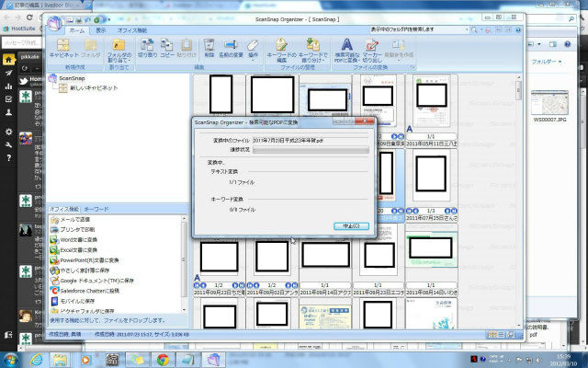Viewport: 588px width, 368px height.
Task: Click the HootSuite home sidebar icon
Action: (8, 60)
